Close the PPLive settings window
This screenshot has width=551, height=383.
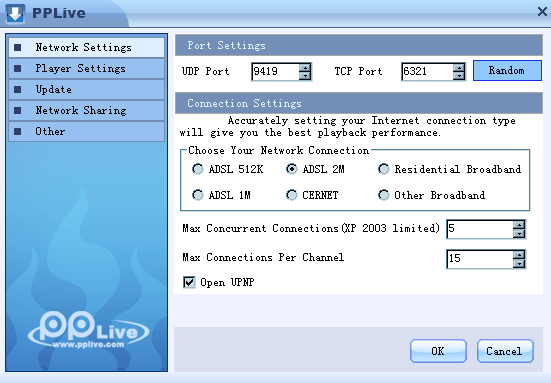tap(542, 12)
